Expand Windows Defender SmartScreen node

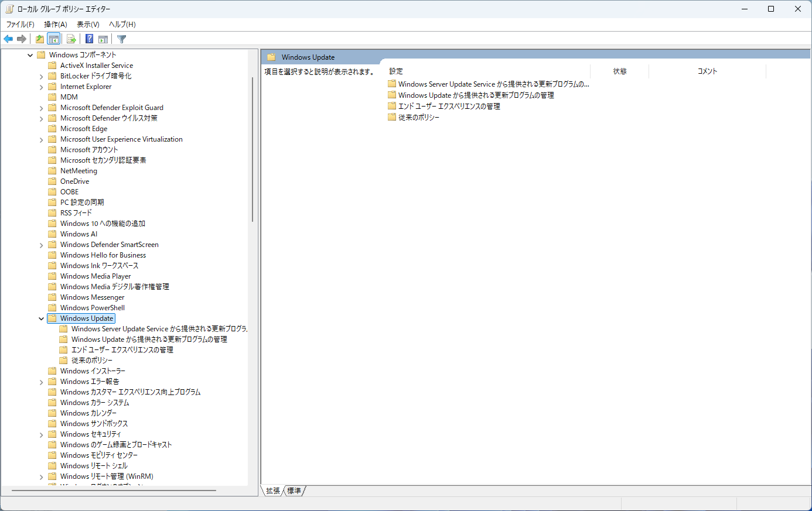click(x=42, y=245)
